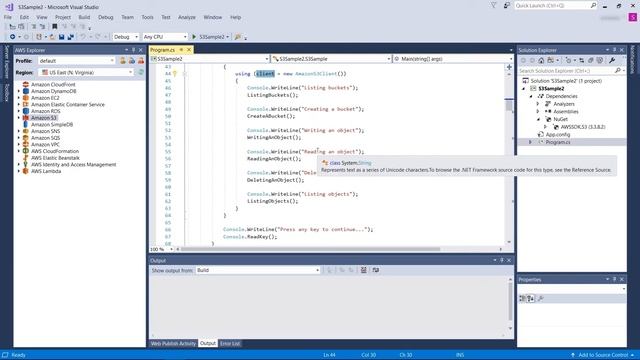Open the Toolbox side tab
This screenshot has height=360, width=640.
(x=7, y=93)
